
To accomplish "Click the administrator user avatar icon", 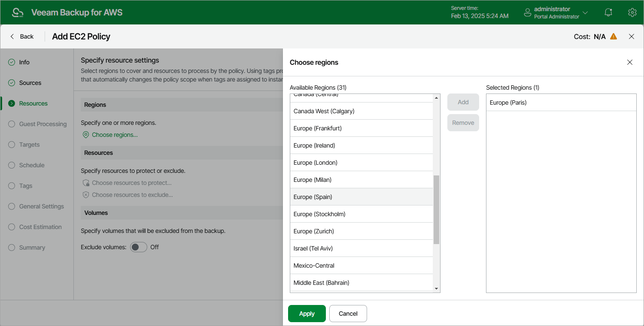I will point(528,13).
